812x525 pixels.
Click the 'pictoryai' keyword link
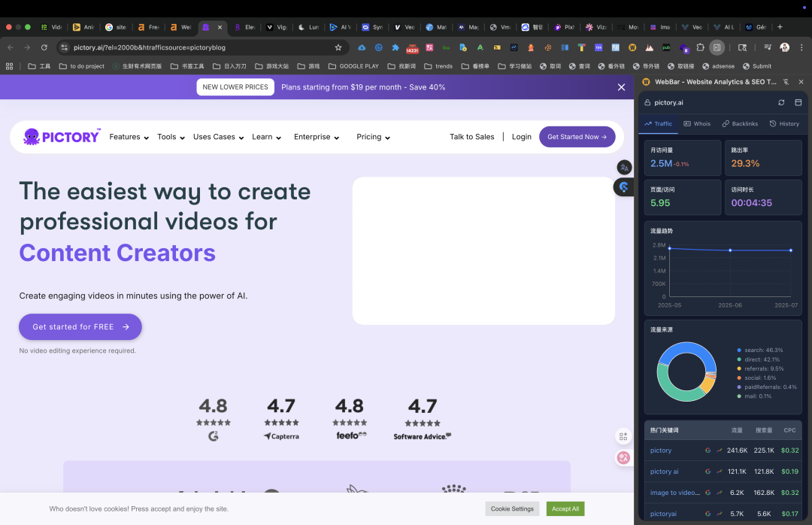click(663, 514)
